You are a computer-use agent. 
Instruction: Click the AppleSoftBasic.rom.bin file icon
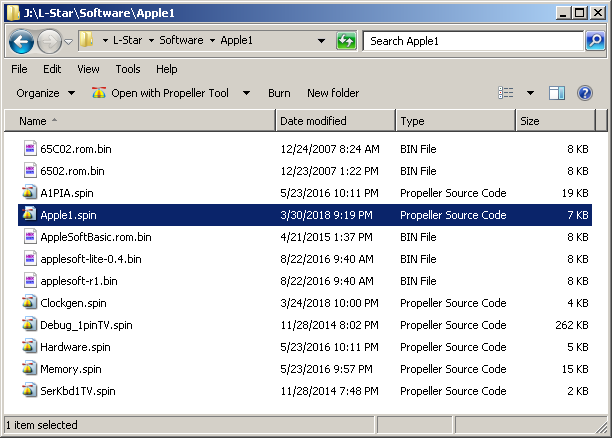[x=30, y=237]
